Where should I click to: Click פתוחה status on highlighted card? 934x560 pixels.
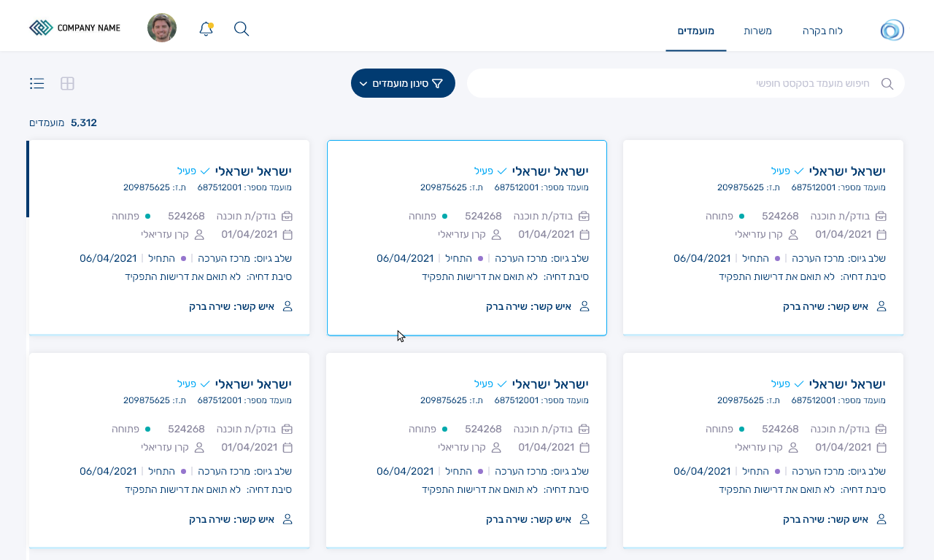click(422, 216)
